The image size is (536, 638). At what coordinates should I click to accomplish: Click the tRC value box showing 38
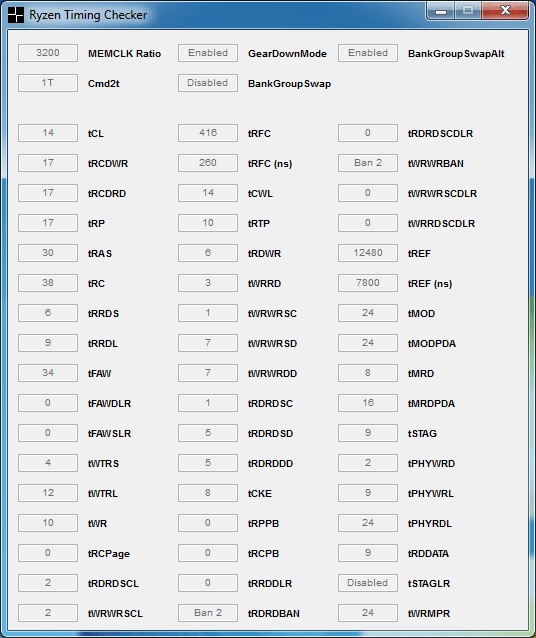tap(48, 283)
